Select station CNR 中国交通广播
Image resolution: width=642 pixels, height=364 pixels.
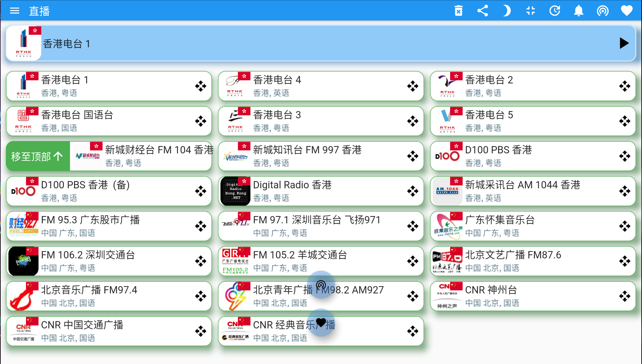[109, 331]
